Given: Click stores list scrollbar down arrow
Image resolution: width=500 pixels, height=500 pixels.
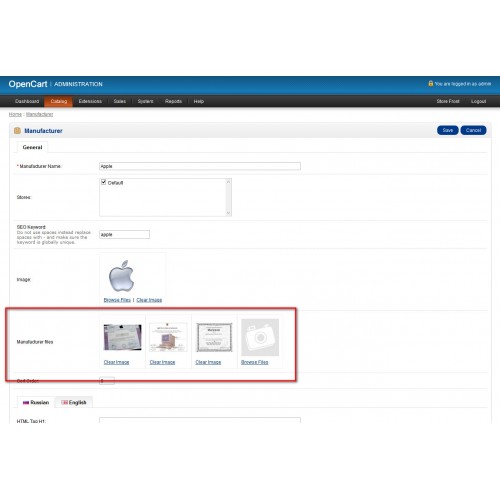Looking at the screenshot, I should tap(228, 213).
